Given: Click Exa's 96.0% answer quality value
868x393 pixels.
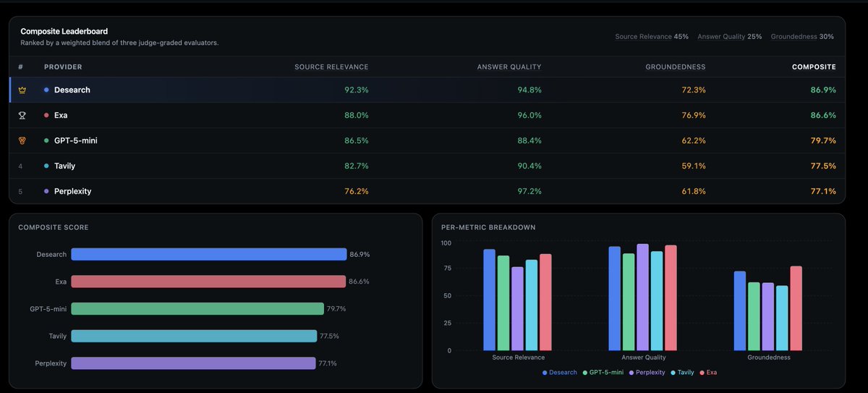Looking at the screenshot, I should click(x=529, y=115).
